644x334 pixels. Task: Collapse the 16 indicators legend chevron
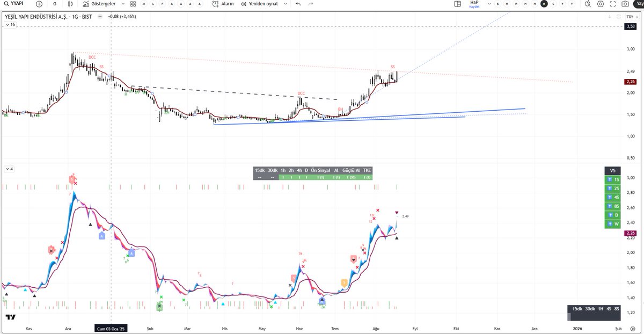[10, 24]
